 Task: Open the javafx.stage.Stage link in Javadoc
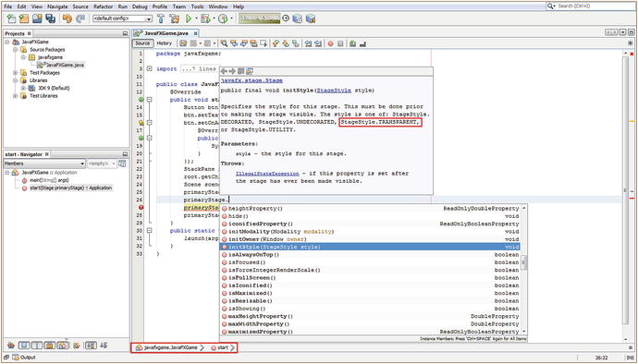(x=252, y=81)
